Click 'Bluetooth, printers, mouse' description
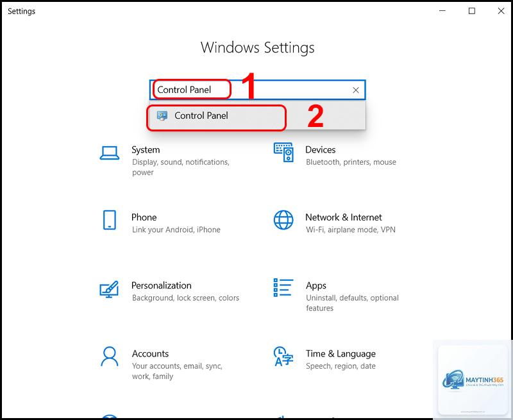Image resolution: width=513 pixels, height=420 pixels. tap(351, 162)
